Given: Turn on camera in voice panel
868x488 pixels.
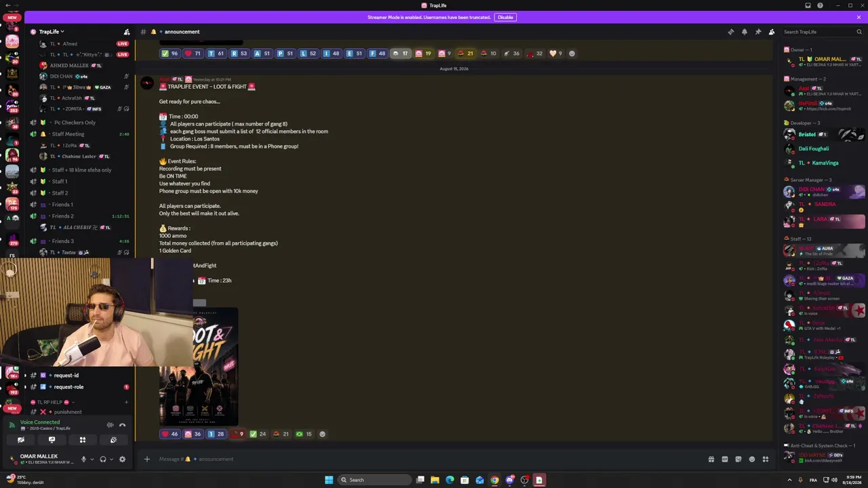Looking at the screenshot, I should 21,440.
